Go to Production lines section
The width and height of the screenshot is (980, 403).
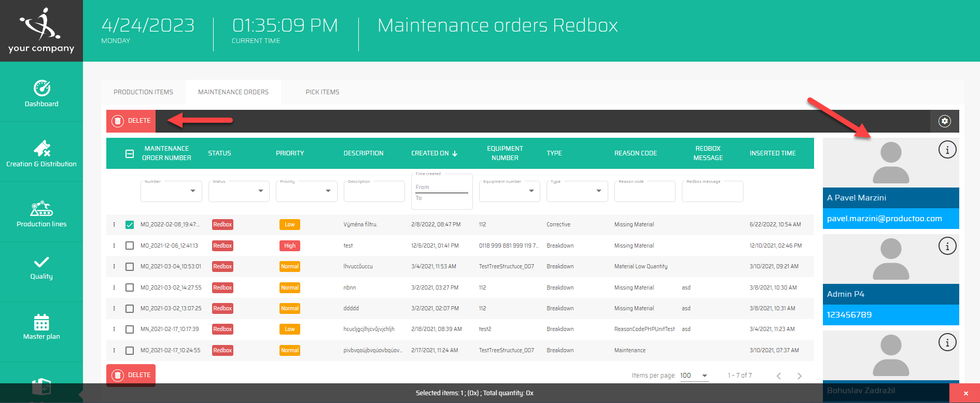41,214
